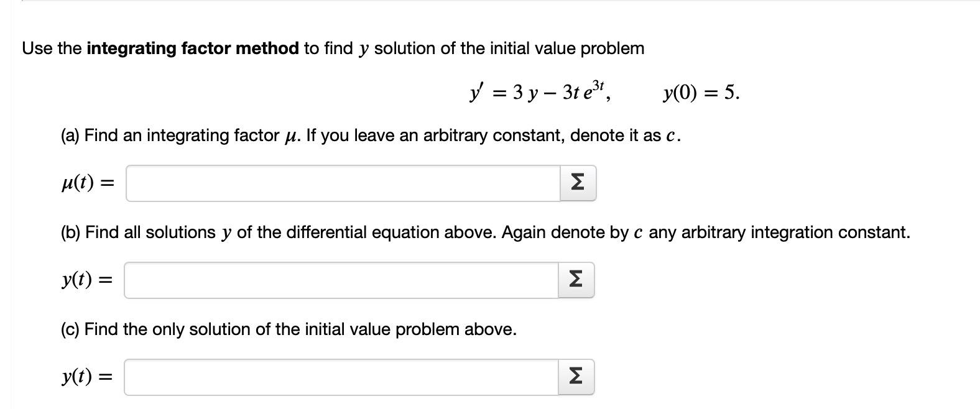Focus the answer field under the initial value prompt

342,375
